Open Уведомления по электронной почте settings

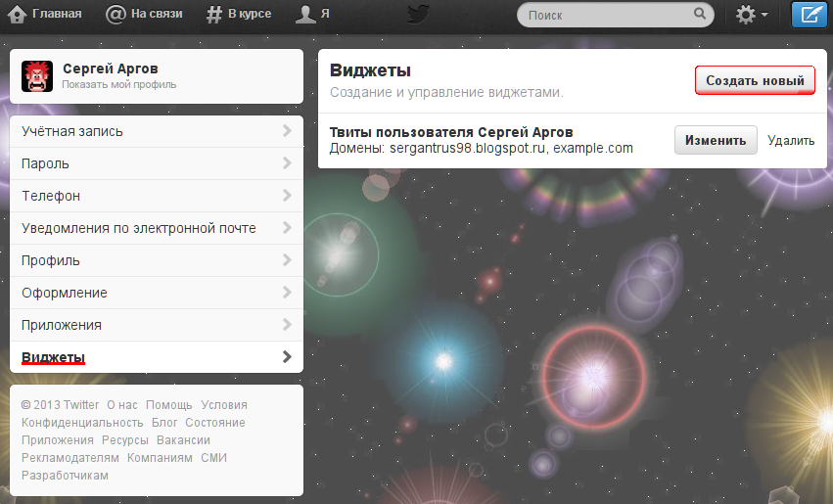[x=157, y=228]
